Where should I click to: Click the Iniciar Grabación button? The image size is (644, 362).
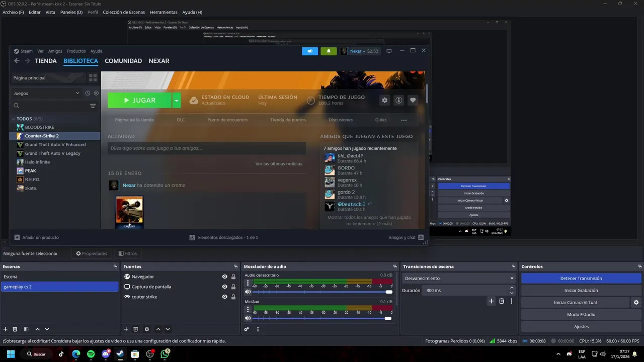[581, 290]
